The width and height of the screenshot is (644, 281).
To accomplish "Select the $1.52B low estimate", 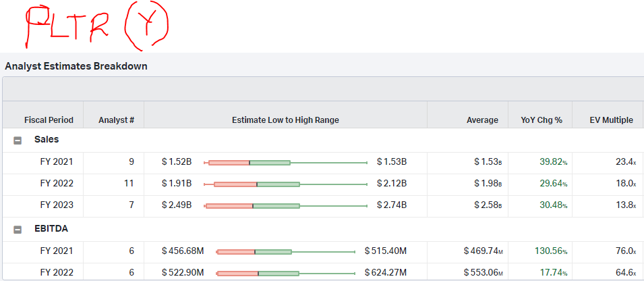I will pyautogui.click(x=177, y=161).
